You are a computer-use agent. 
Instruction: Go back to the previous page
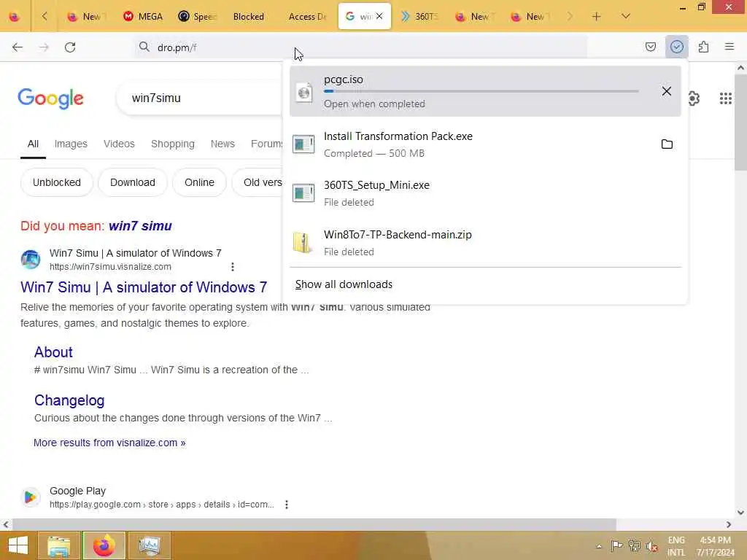coord(18,47)
